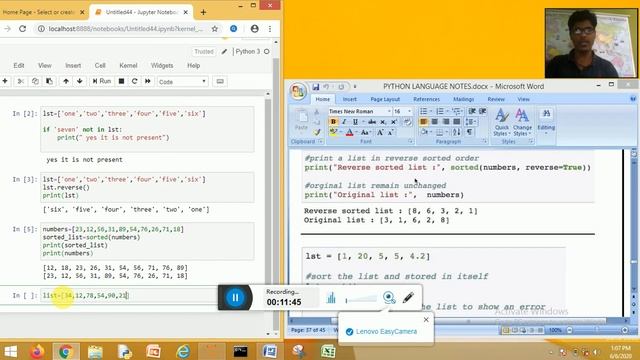640x360 pixels.
Task: Open Word's References ribbon tab
Action: (x=427, y=99)
